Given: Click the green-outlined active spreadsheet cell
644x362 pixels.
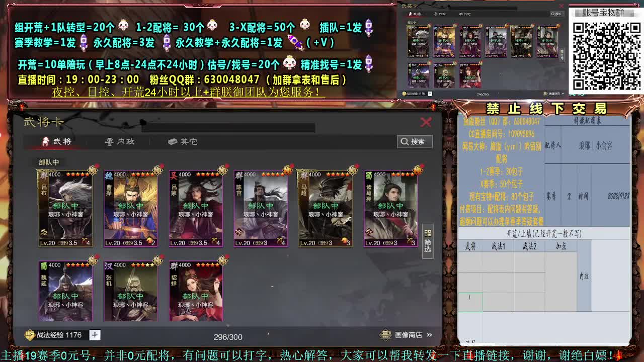Looking at the screenshot, I should [470, 302].
